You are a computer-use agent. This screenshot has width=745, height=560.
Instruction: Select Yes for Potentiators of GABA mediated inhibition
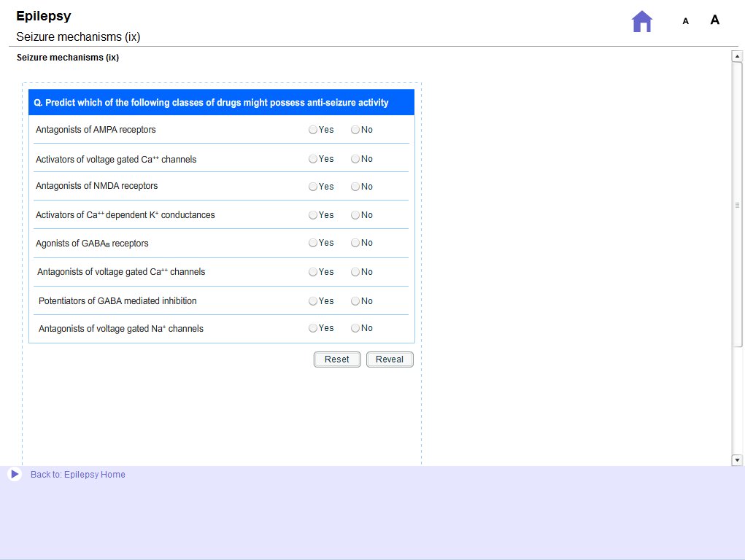coord(312,300)
